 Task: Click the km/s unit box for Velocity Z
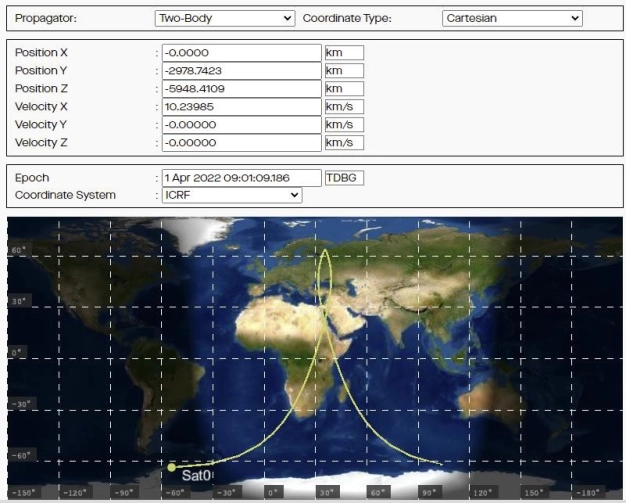coord(343,142)
